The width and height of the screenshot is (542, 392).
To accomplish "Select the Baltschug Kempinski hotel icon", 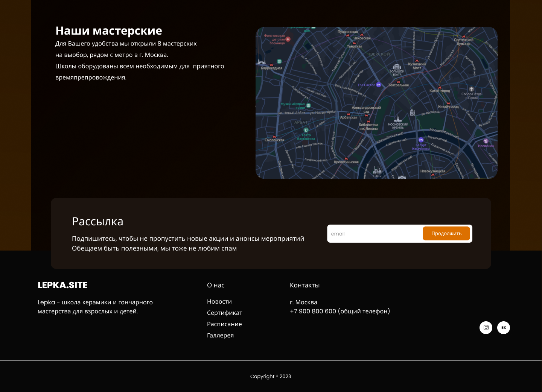I will (421, 140).
